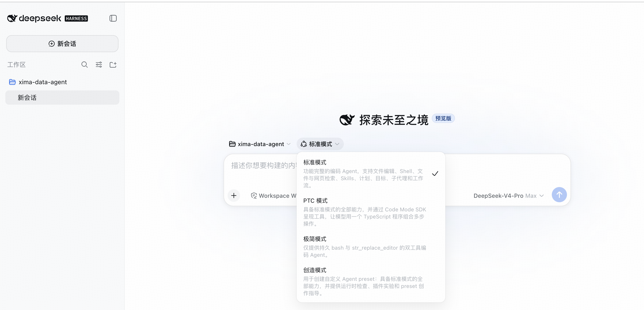
Task: Open the DeepSeek-V4-Pro Max model dropdown
Action: pyautogui.click(x=509, y=196)
